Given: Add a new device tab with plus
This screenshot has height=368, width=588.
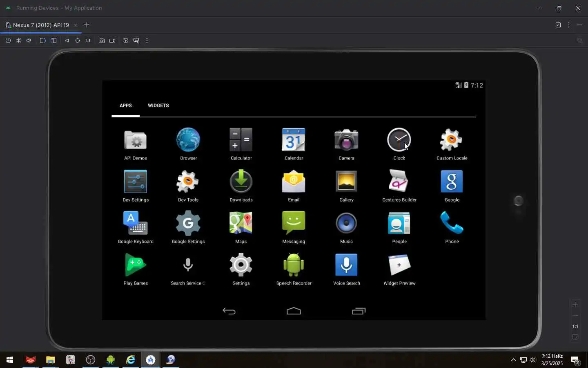Looking at the screenshot, I should [x=87, y=25].
